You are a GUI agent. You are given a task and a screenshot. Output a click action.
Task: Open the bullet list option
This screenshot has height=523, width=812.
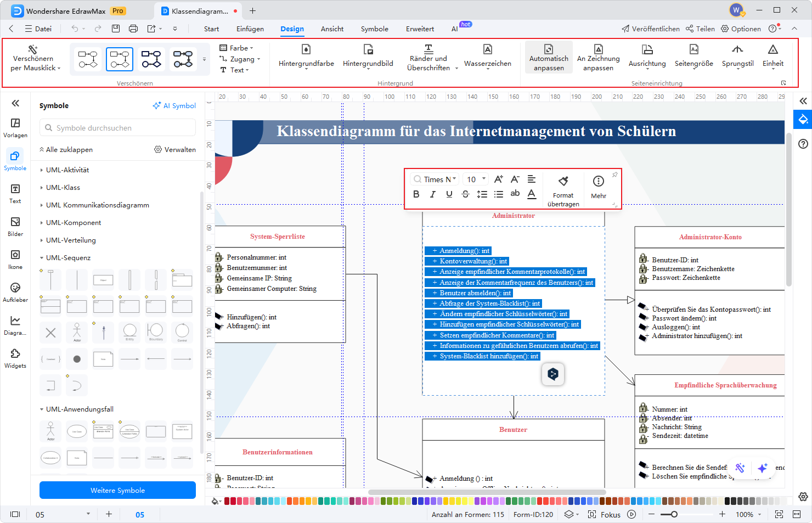[x=498, y=194]
